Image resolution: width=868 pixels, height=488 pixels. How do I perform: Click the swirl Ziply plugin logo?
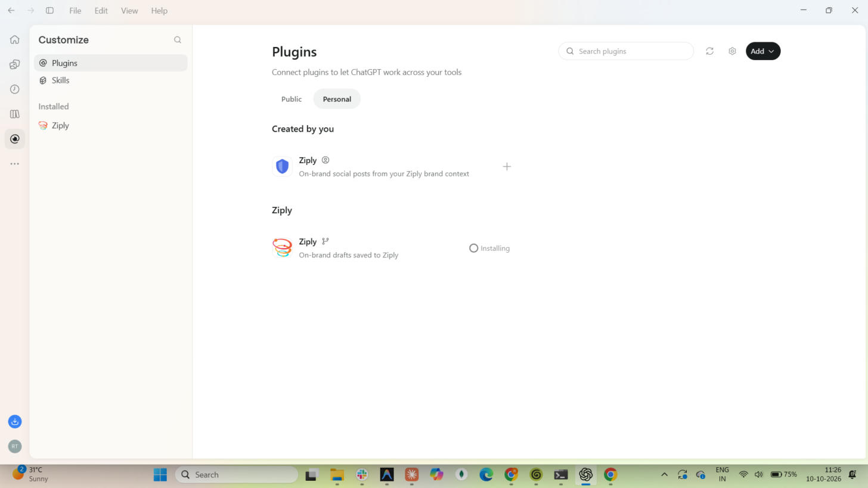point(283,248)
